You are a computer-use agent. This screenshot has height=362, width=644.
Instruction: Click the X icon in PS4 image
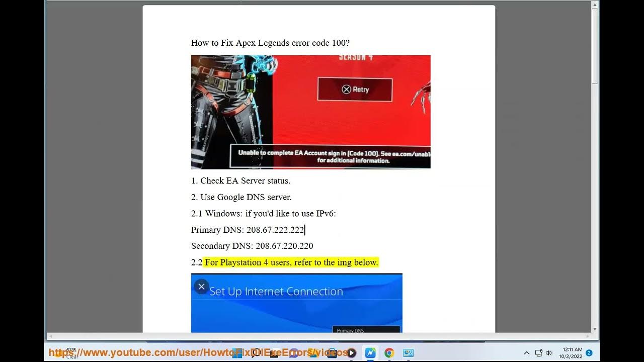201,287
